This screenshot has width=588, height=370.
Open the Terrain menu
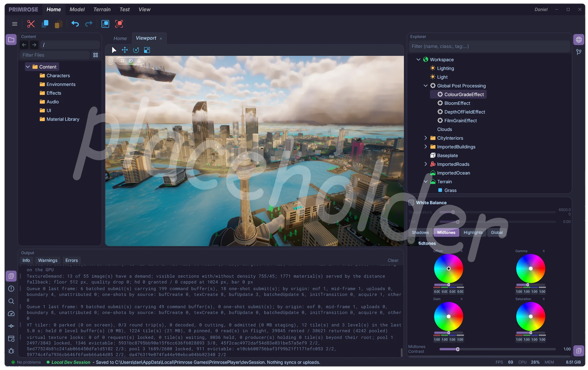tap(102, 9)
